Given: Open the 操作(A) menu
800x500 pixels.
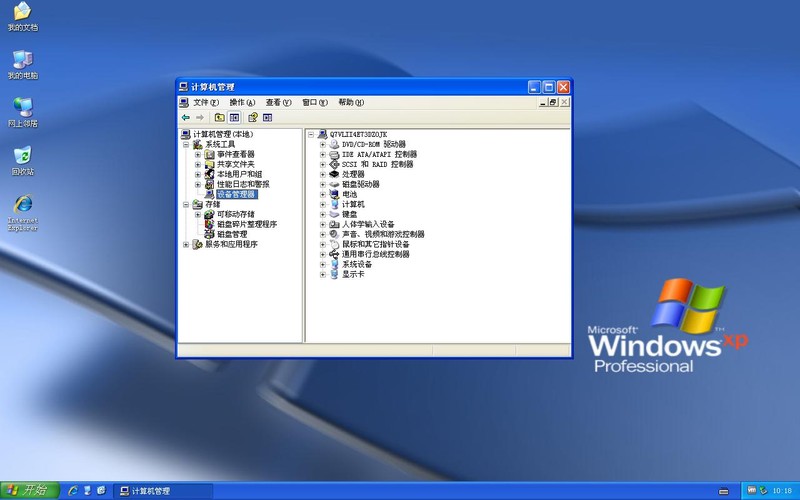Looking at the screenshot, I should (x=242, y=103).
